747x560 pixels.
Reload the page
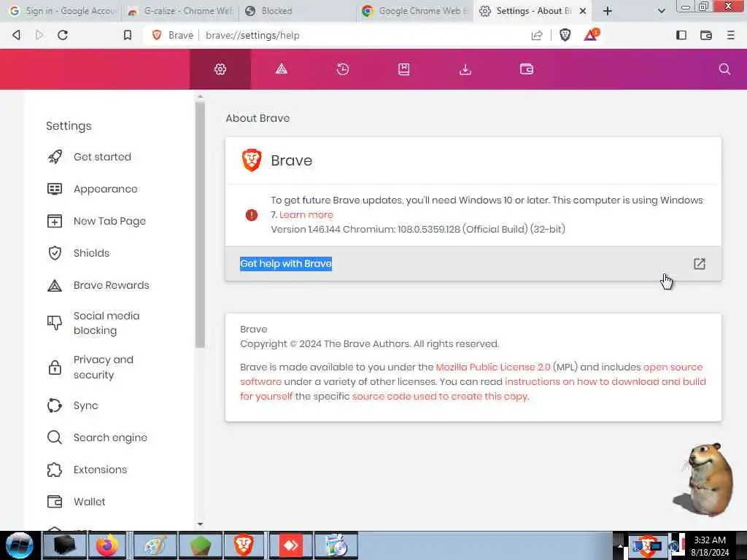tap(63, 35)
